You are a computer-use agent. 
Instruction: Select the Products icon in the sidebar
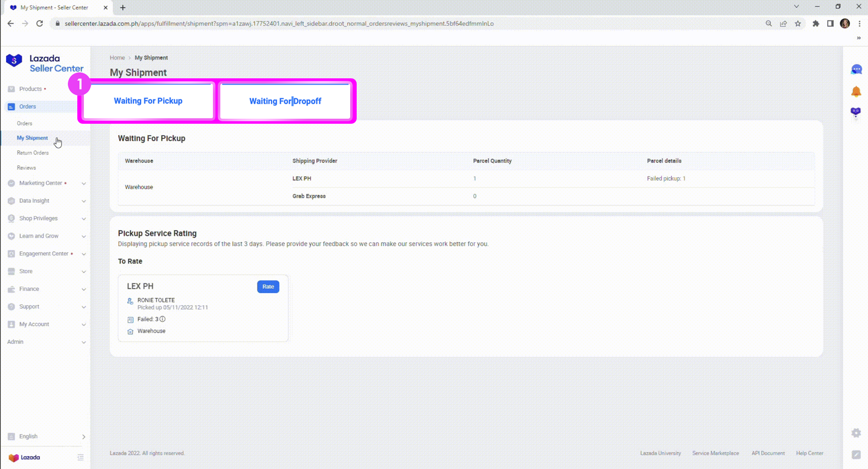(11, 89)
